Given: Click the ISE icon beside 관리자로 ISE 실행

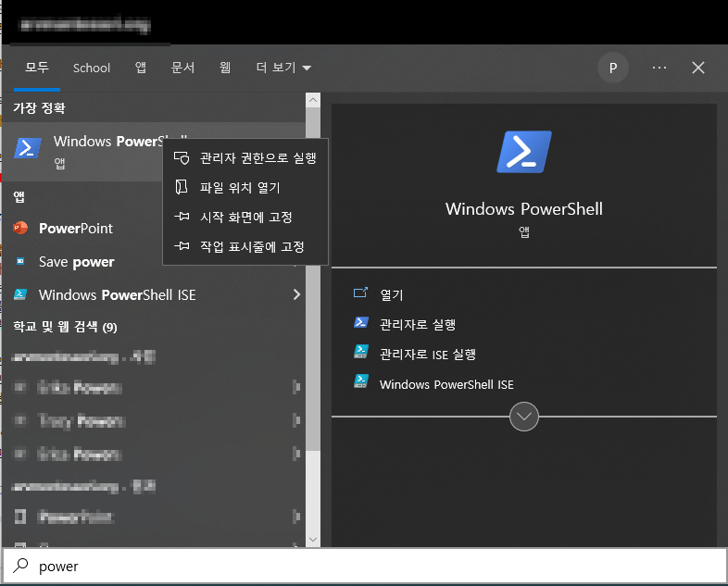Looking at the screenshot, I should click(361, 352).
